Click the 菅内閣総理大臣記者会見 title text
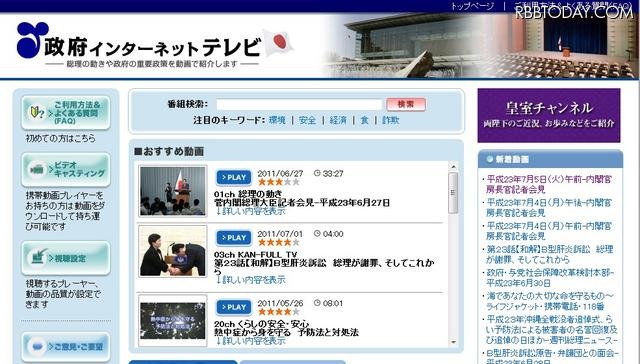This screenshot has height=364, width=640. click(x=302, y=203)
